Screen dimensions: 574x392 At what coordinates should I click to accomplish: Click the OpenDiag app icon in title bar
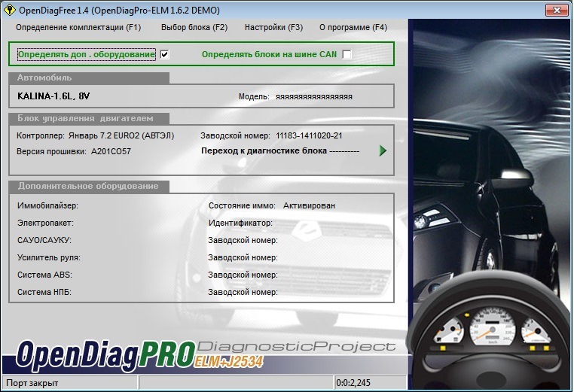(x=9, y=10)
